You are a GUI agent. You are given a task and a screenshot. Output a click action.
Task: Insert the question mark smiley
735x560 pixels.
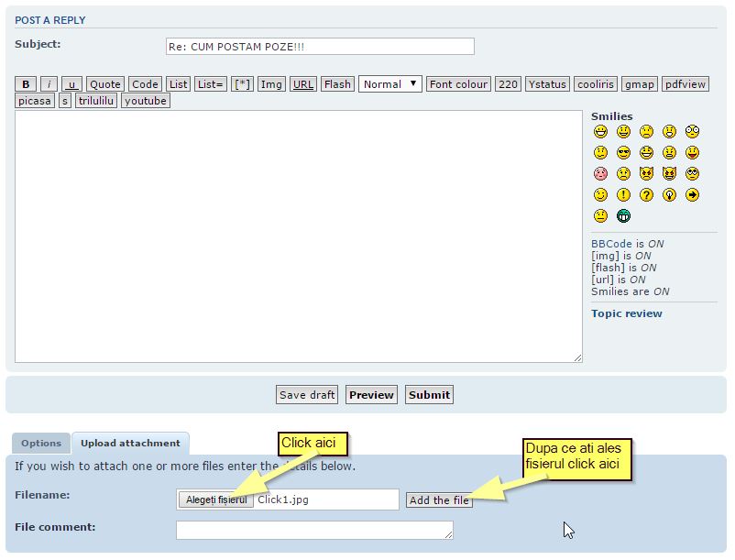click(x=646, y=195)
